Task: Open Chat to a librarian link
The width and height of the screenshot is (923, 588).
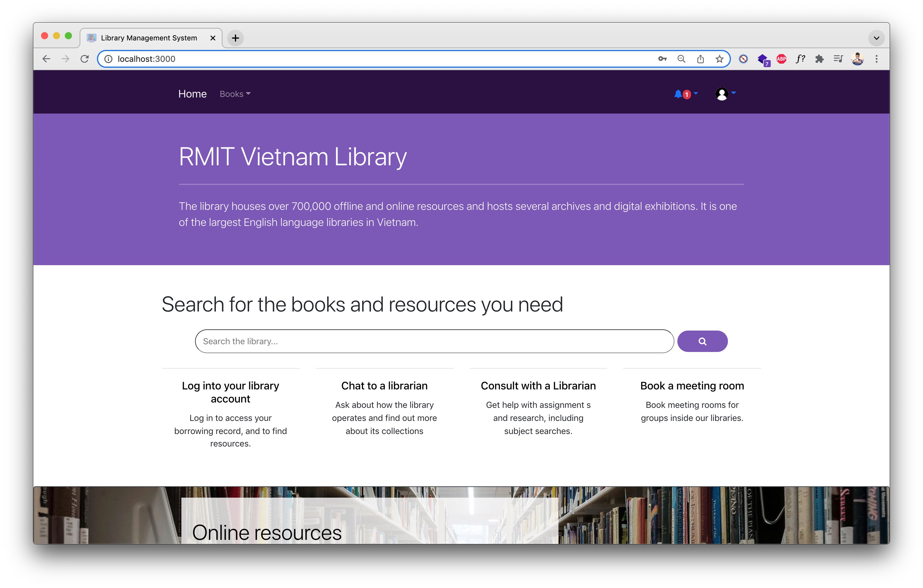Action: pos(384,386)
